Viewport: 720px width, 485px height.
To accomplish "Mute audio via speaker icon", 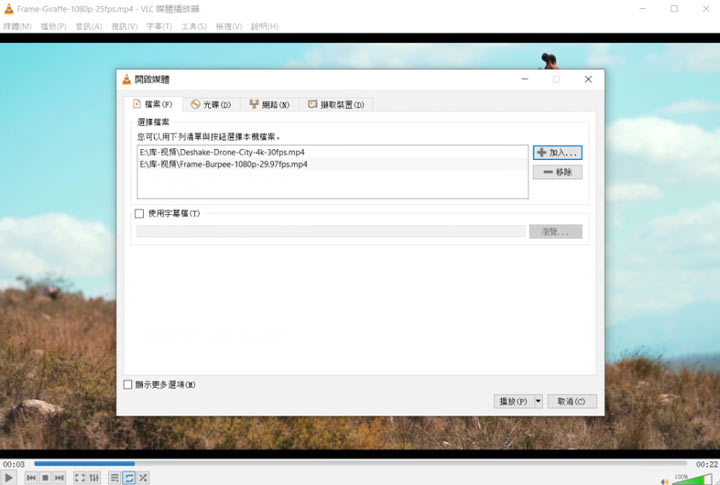I will (x=665, y=481).
